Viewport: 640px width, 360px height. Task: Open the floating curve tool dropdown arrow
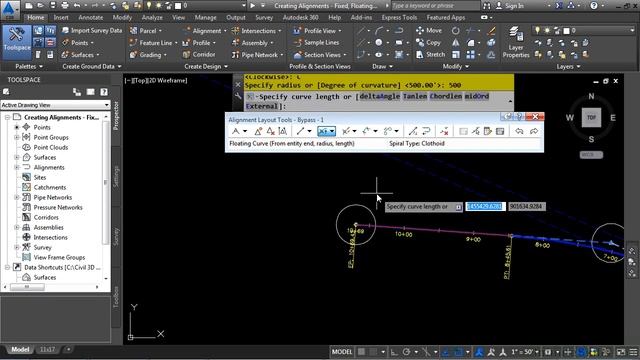coord(332,131)
